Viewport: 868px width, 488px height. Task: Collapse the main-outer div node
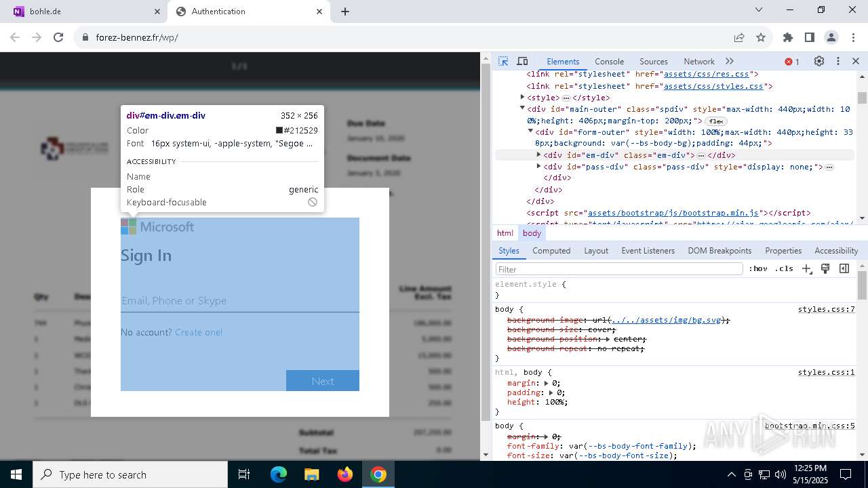[x=522, y=108]
